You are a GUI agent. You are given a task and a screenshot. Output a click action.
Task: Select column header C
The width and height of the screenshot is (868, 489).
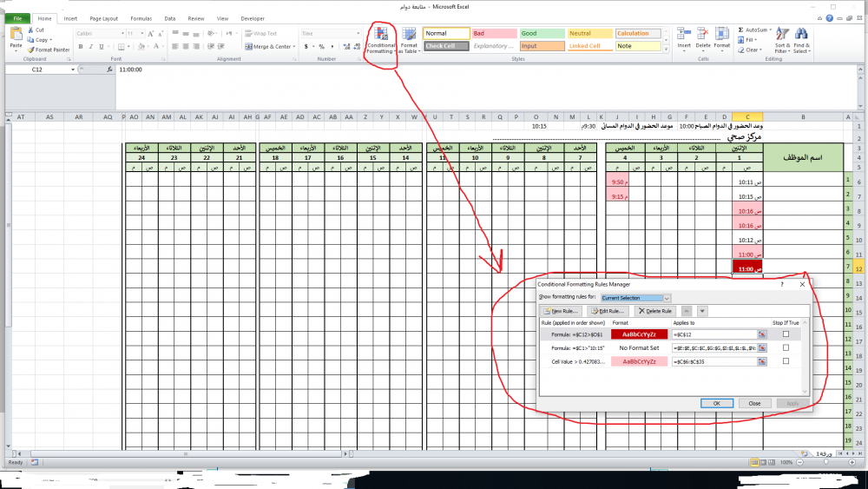(747, 117)
